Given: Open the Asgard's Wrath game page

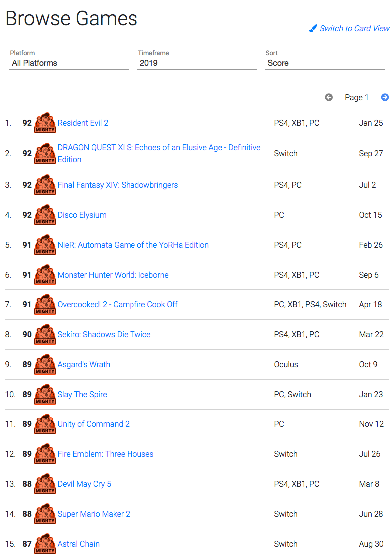Looking at the screenshot, I should pyautogui.click(x=84, y=364).
